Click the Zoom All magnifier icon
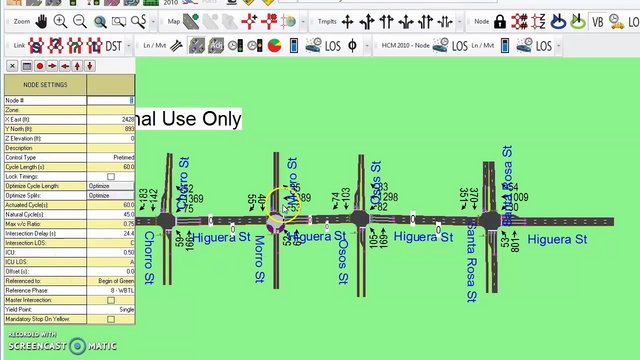This screenshot has height=360, width=640. pos(100,21)
